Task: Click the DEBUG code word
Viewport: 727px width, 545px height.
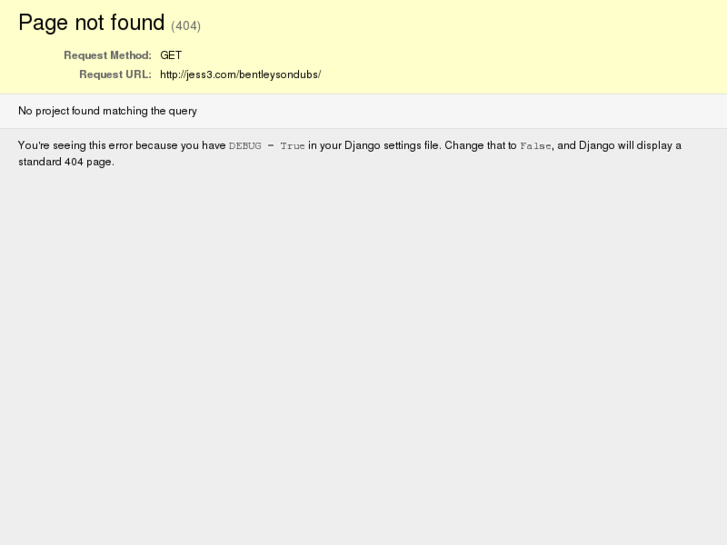Action: click(x=245, y=146)
